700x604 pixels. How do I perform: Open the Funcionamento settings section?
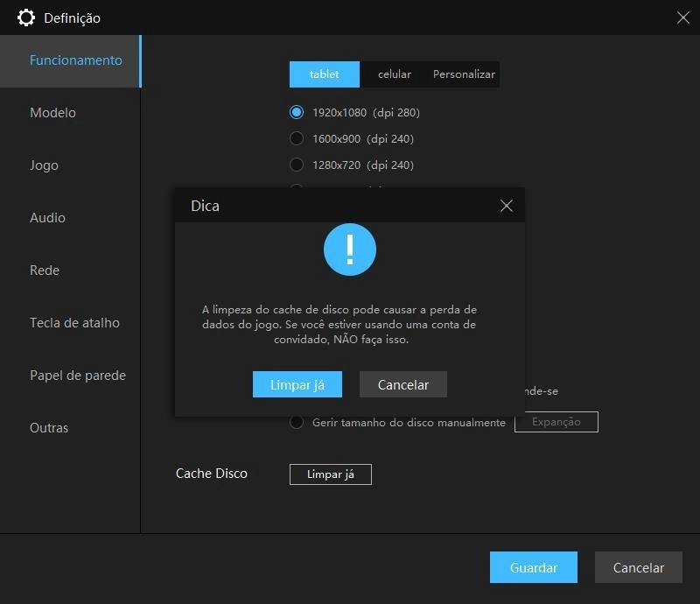click(75, 60)
